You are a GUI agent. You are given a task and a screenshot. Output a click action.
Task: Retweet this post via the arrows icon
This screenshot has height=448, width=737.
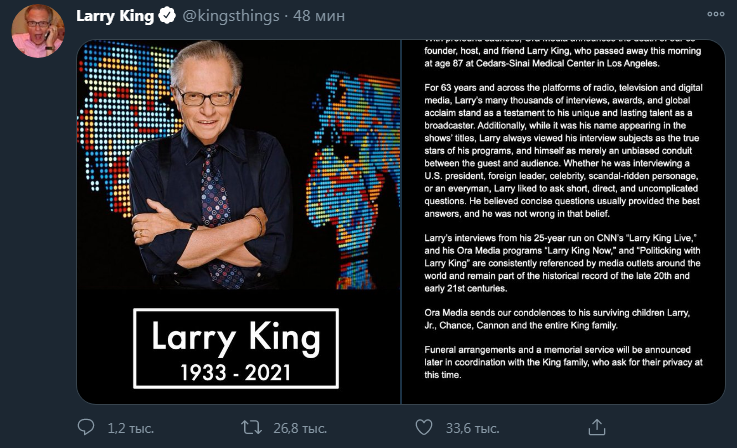(253, 428)
